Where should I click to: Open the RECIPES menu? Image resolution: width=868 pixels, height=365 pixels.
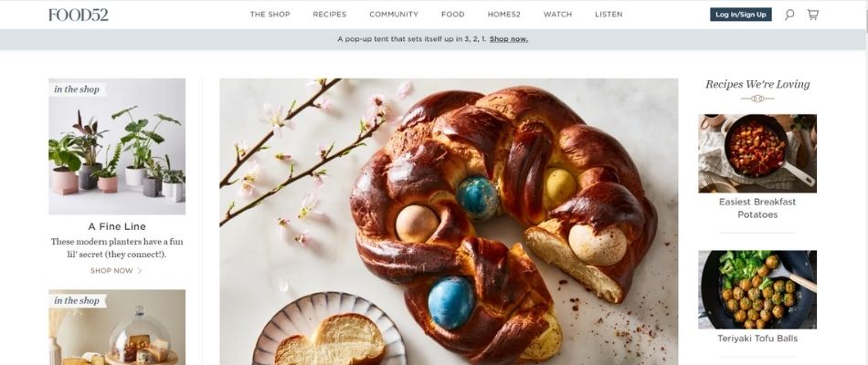pyautogui.click(x=329, y=15)
